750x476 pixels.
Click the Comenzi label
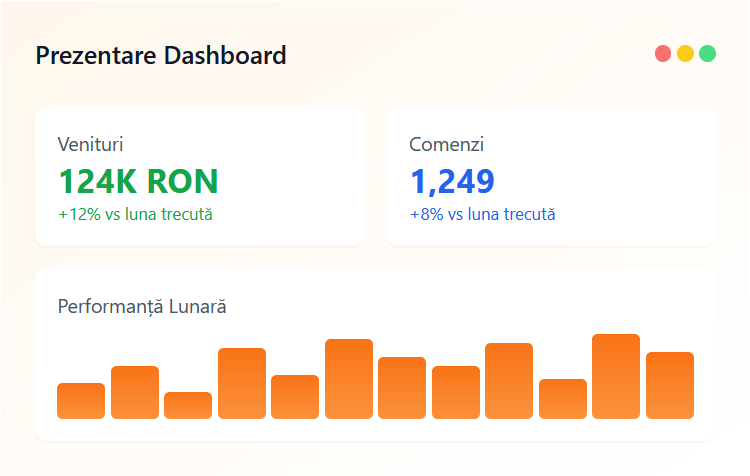click(x=446, y=144)
